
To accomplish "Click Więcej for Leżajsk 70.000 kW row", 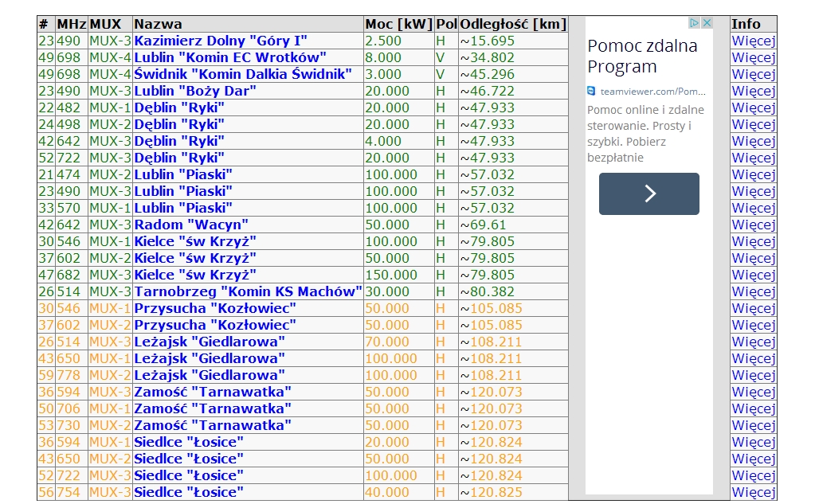I will 753,342.
